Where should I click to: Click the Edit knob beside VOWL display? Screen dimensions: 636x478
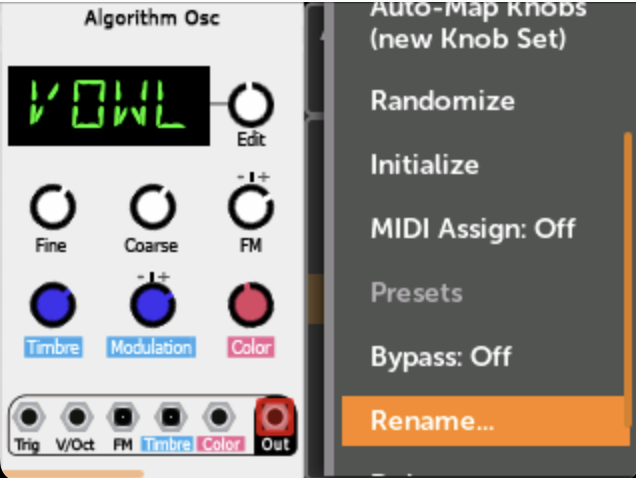pyautogui.click(x=251, y=104)
